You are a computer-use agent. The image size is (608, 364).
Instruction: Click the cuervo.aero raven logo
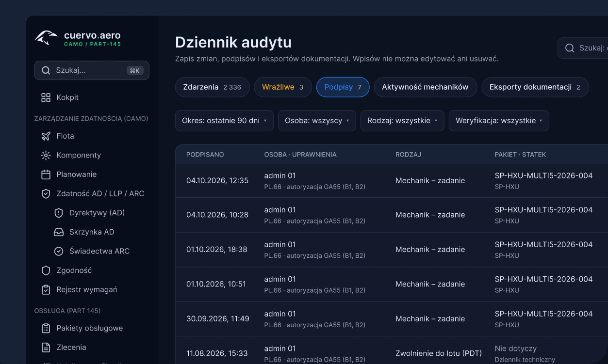click(x=46, y=38)
